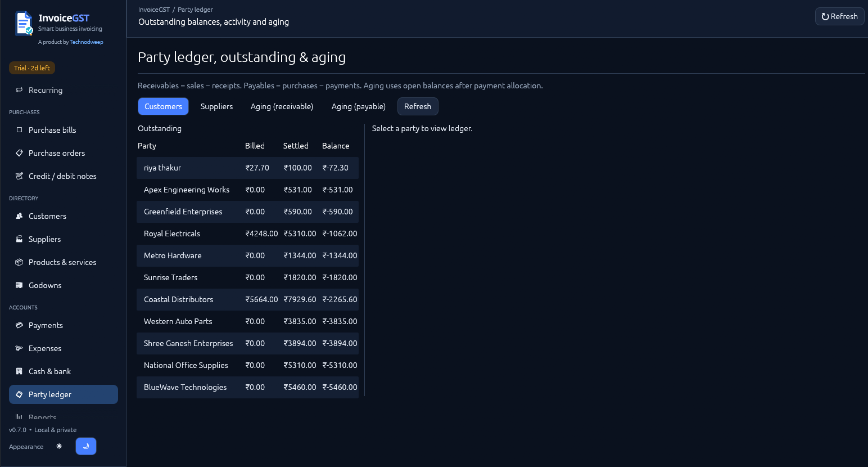Open Recurring in sidebar
868x467 pixels.
point(64,90)
